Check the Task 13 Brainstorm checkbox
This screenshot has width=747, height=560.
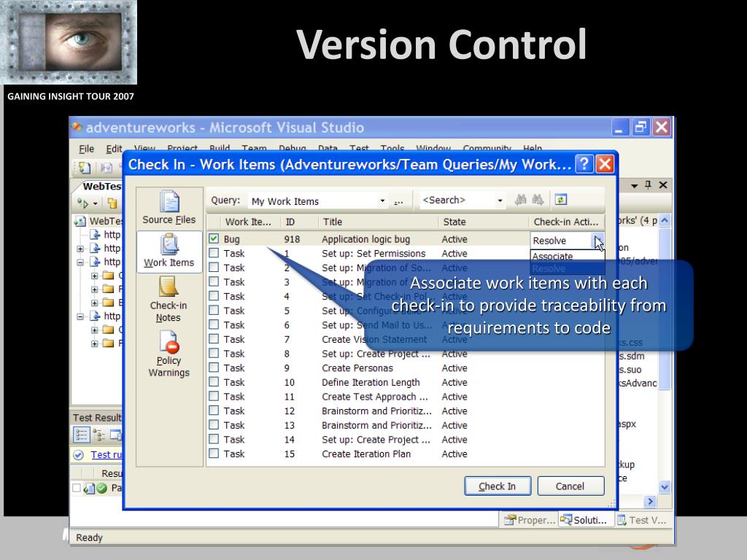[214, 424]
